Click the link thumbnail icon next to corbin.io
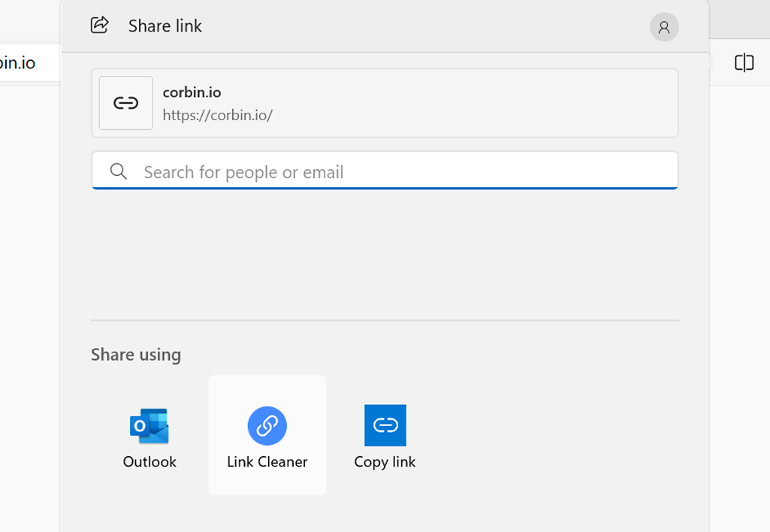The height and width of the screenshot is (532, 770). [x=125, y=103]
